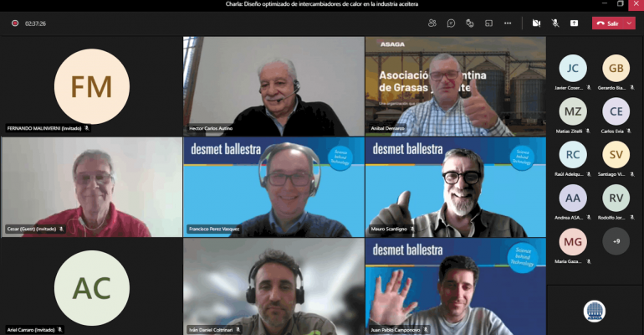Click the SV participant avatar
The image size is (644, 335).
616,155
